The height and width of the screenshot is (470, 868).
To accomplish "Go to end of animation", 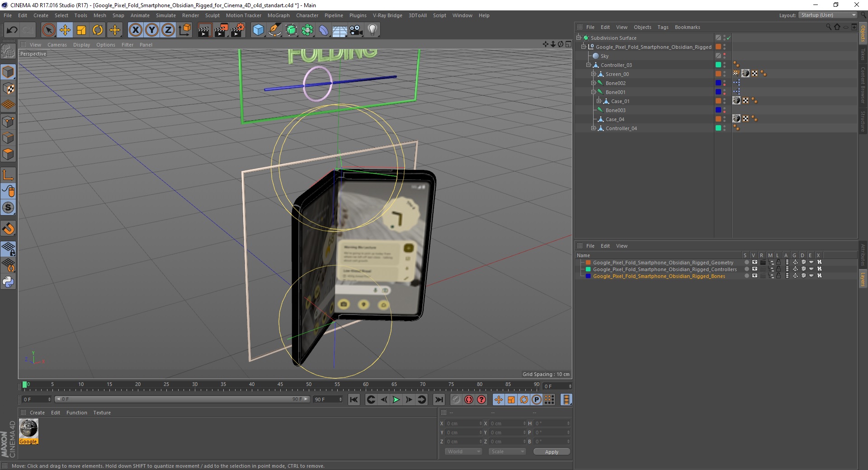I will tap(439, 399).
